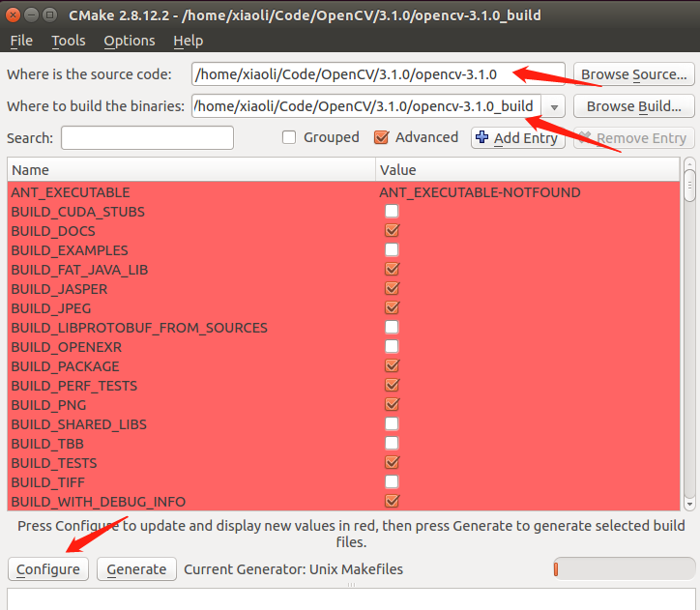Click the scrollbar up arrow
This screenshot has width=700, height=610.
pos(689,162)
